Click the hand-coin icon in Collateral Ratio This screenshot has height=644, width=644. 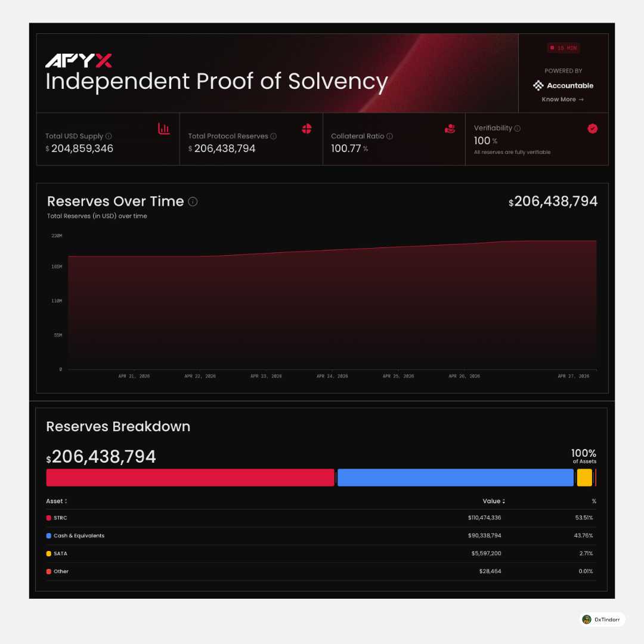[x=450, y=129]
